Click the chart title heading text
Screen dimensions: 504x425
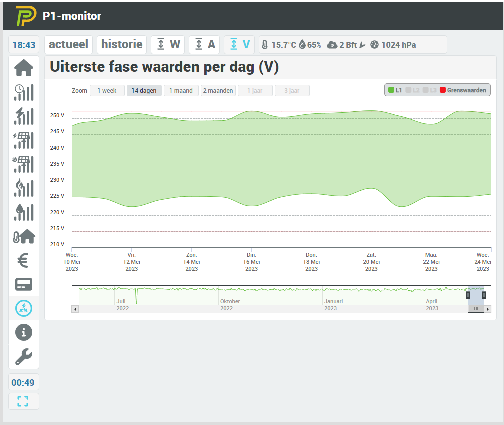tap(164, 67)
